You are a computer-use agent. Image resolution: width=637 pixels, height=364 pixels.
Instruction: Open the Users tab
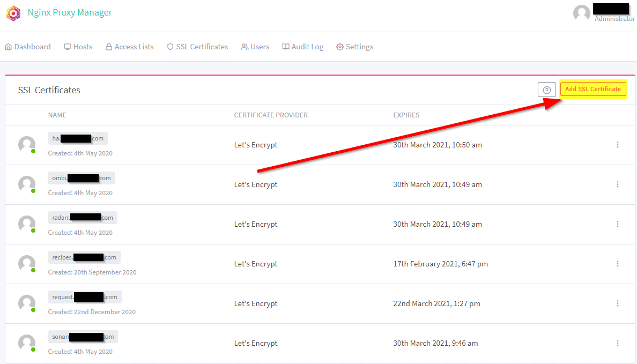(x=255, y=47)
